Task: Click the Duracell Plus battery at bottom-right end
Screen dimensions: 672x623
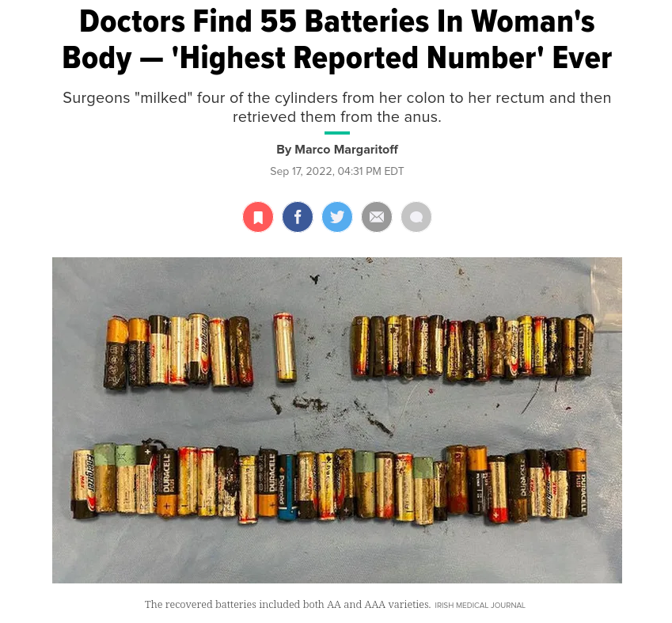Action: tap(578, 482)
